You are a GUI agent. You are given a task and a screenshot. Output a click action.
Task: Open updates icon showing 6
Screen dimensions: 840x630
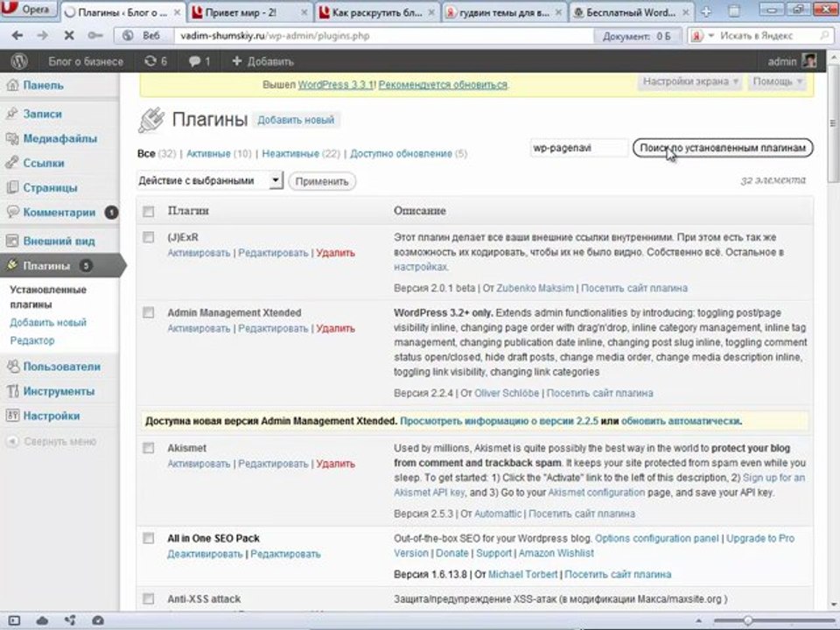pyautogui.click(x=156, y=61)
